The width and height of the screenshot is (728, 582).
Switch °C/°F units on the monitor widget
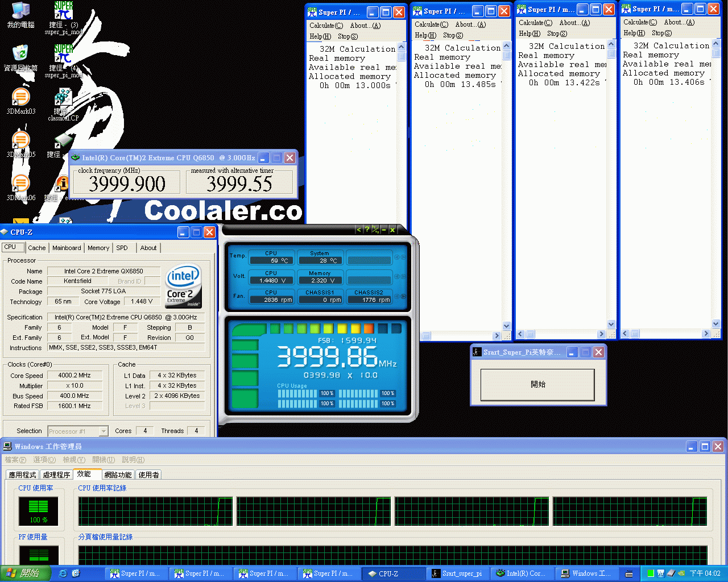[375, 230]
